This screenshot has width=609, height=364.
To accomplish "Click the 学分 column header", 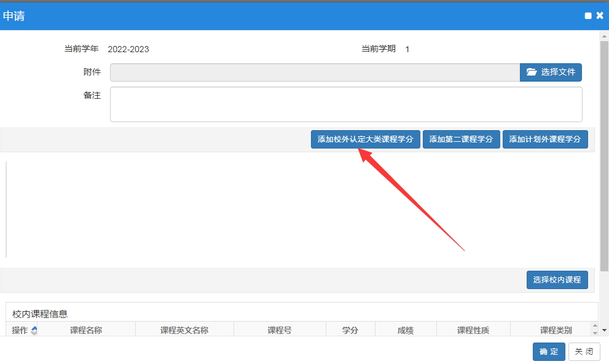I will (350, 330).
